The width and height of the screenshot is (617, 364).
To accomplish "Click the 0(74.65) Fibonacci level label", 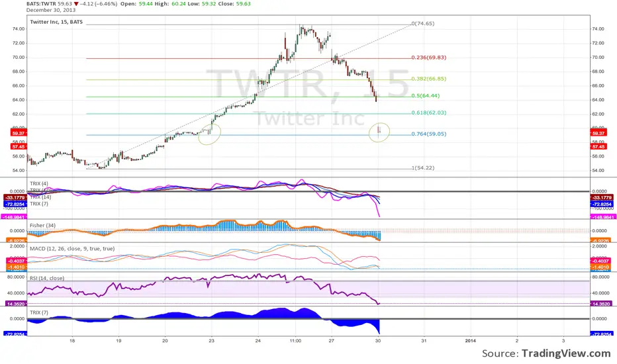I will [423, 24].
